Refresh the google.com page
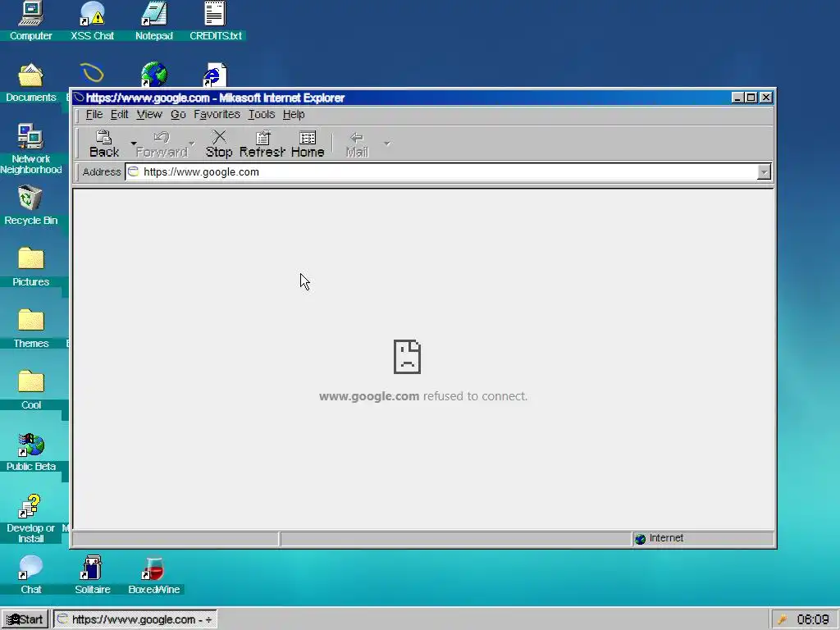 tap(262, 144)
